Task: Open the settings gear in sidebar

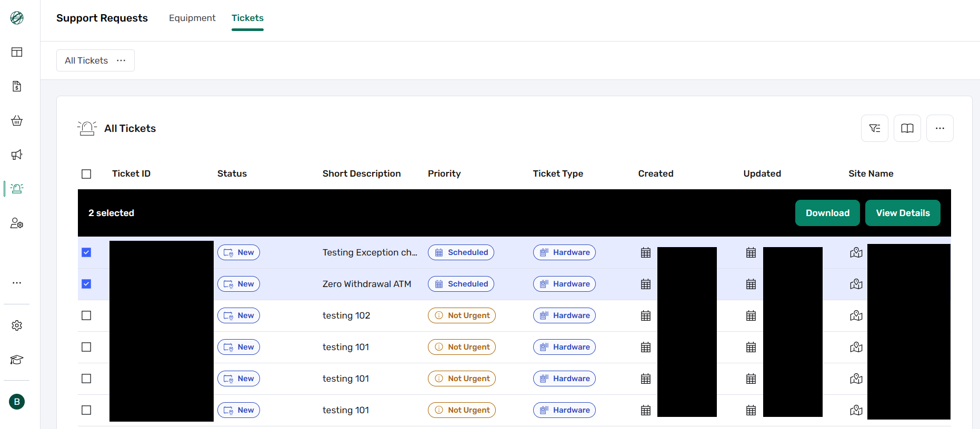Action: (17, 325)
